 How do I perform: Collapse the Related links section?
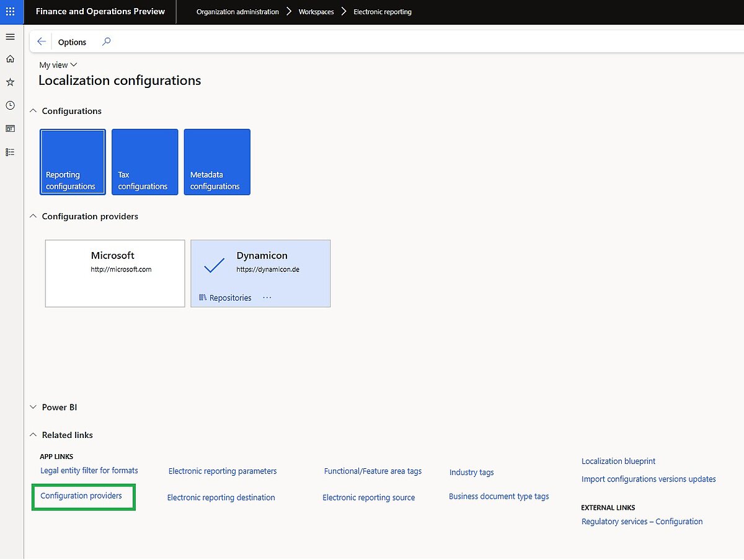click(x=33, y=435)
